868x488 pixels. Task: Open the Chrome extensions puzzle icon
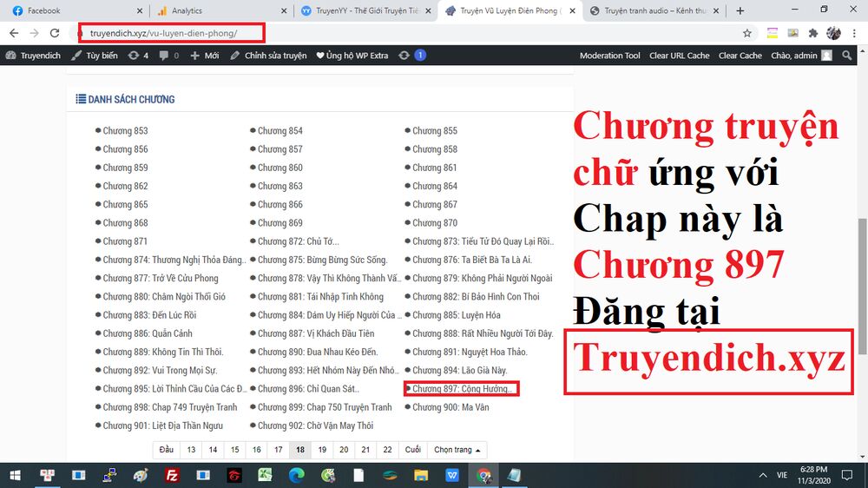click(x=813, y=33)
